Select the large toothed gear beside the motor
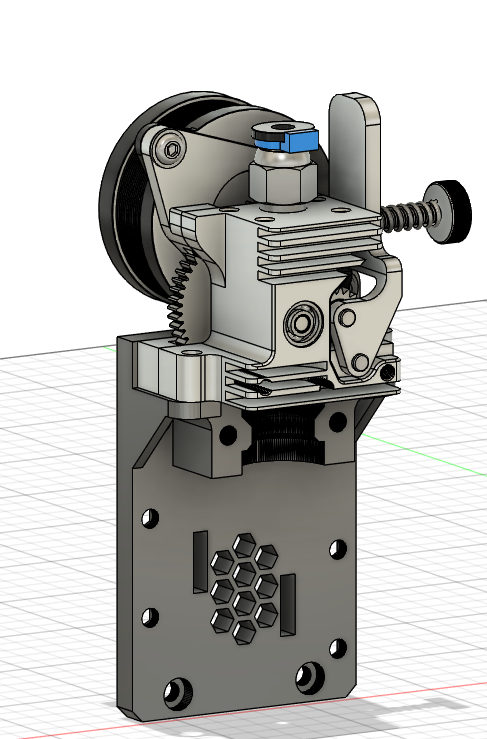 click(182, 299)
